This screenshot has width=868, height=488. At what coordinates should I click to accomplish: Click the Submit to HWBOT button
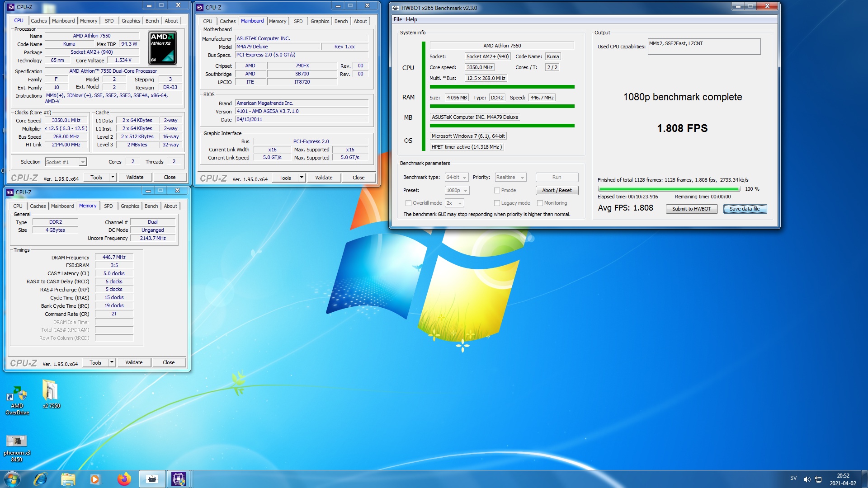(691, 209)
